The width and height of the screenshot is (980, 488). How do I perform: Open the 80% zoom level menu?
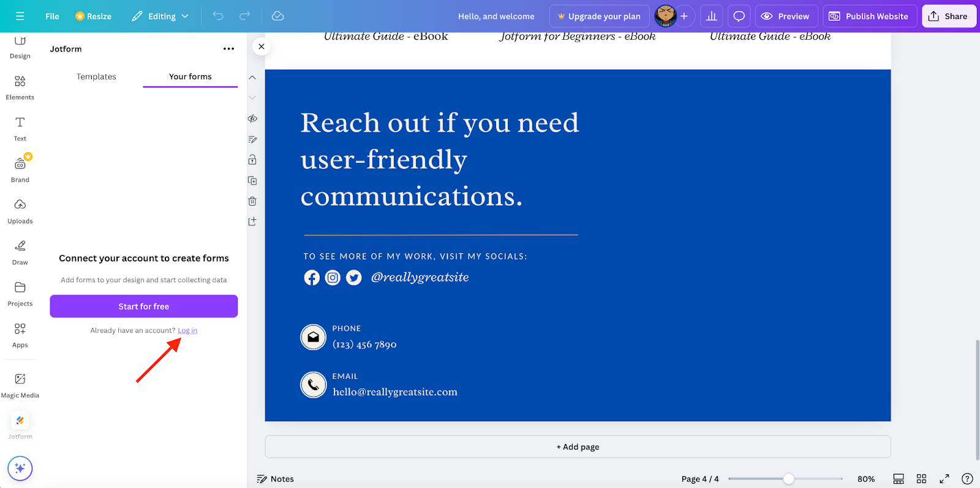(x=866, y=479)
